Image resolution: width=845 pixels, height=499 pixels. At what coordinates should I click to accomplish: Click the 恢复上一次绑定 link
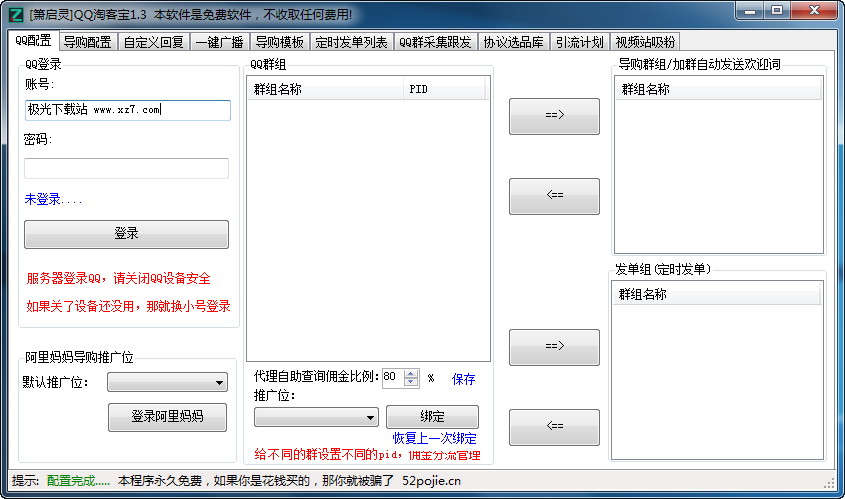434,438
